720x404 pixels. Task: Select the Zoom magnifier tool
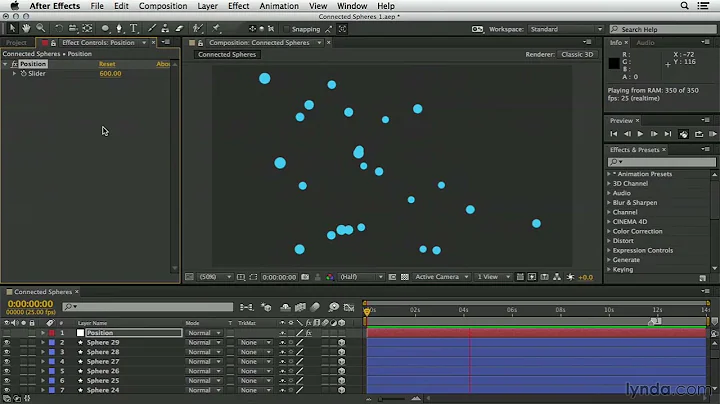(40, 28)
